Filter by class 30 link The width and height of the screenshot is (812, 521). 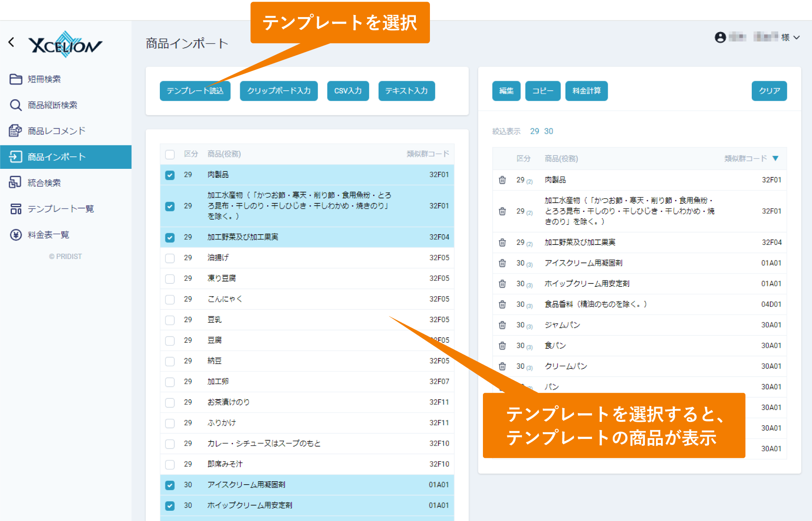pos(548,131)
